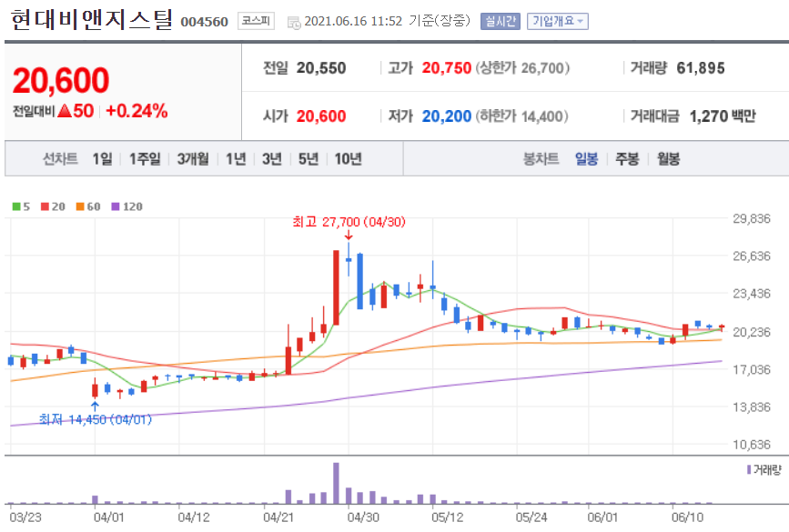
Task: Click the tallest volume bar near 04/30
Action: click(x=336, y=483)
